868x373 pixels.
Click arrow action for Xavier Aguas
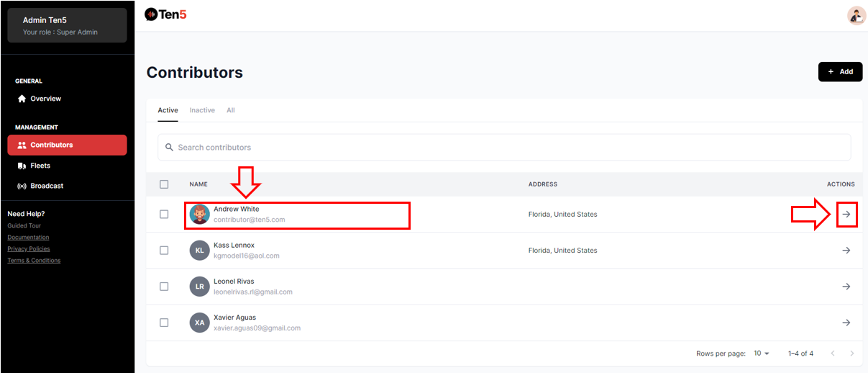[x=846, y=323]
